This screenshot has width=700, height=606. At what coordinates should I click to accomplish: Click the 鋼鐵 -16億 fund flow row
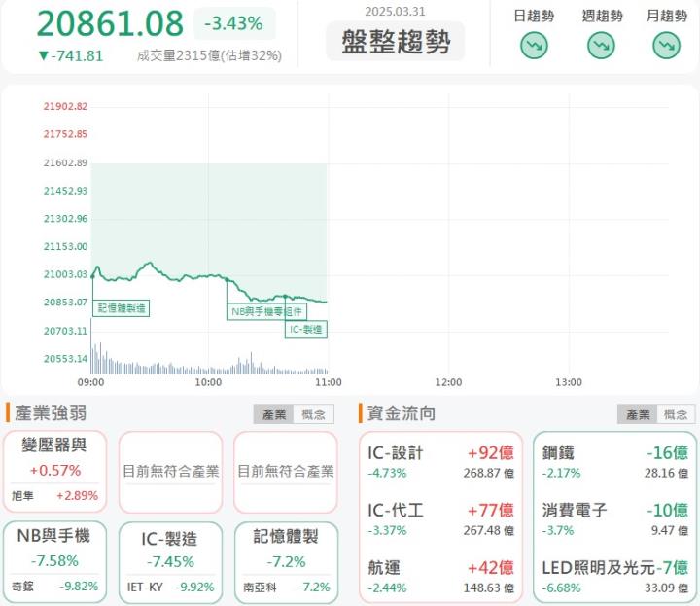tap(614, 462)
